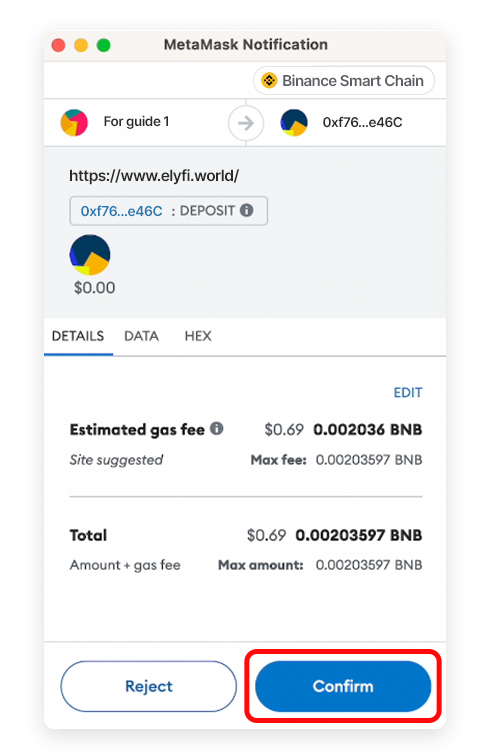The width and height of the screenshot is (489, 756).
Task: Click the info icon next to DEPOSIT
Action: click(x=247, y=210)
